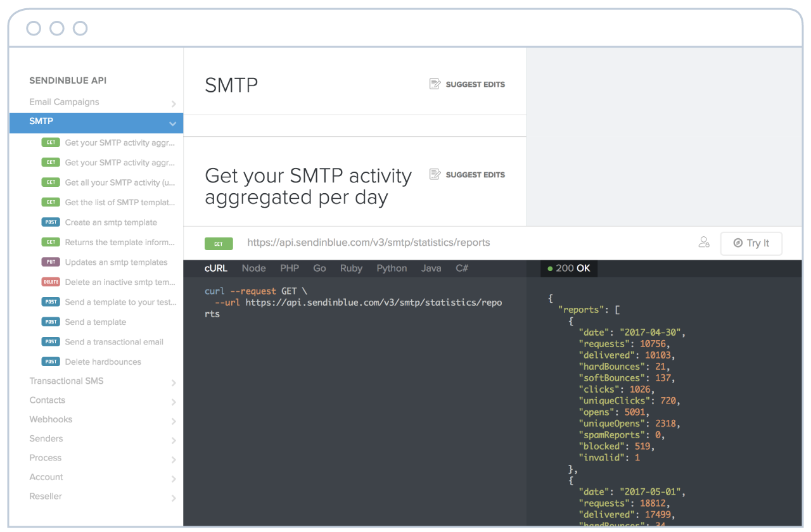Viewport: 811px width, 532px height.
Task: Expand the Senders section chevron
Action: (173, 440)
